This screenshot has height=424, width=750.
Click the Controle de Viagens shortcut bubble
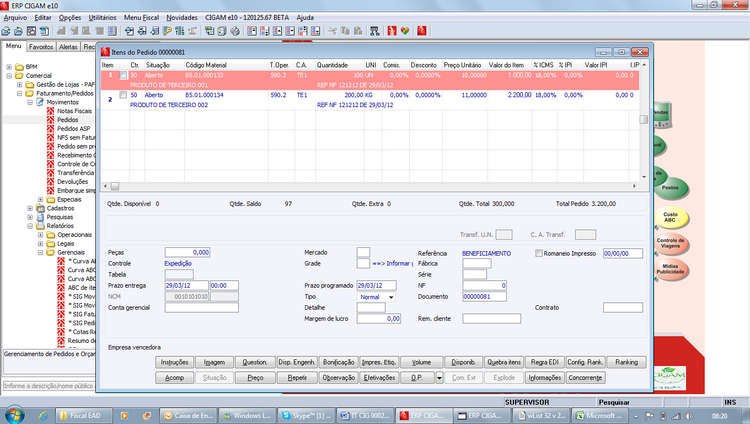(671, 242)
